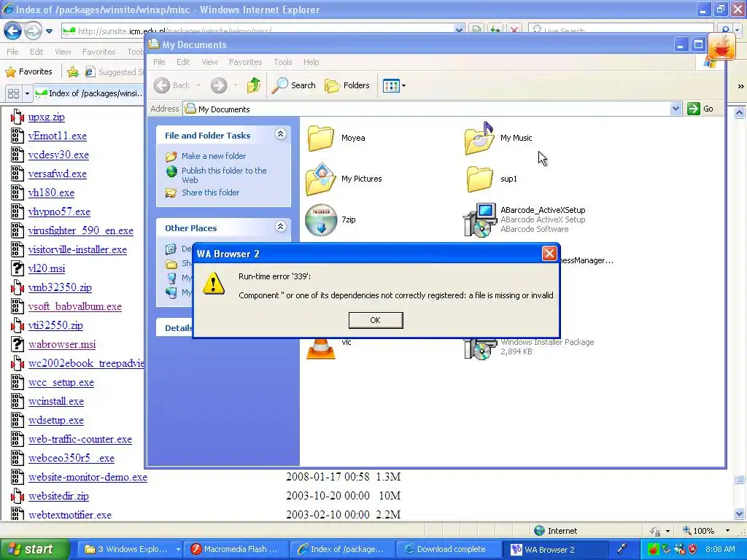Image resolution: width=747 pixels, height=560 pixels.
Task: Click the Add to Favorites Bar star icon
Action: (72, 72)
